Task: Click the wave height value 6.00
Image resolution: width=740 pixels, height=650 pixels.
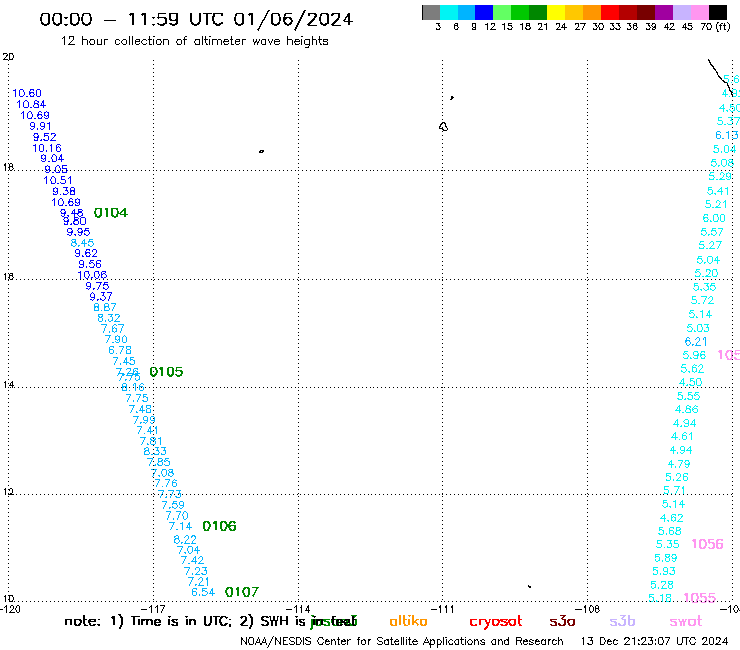Action: point(714,219)
